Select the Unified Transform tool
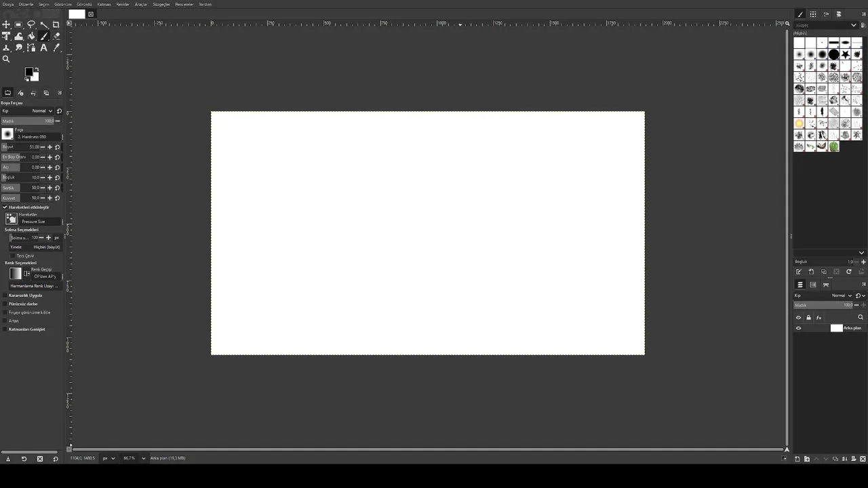 6,36
